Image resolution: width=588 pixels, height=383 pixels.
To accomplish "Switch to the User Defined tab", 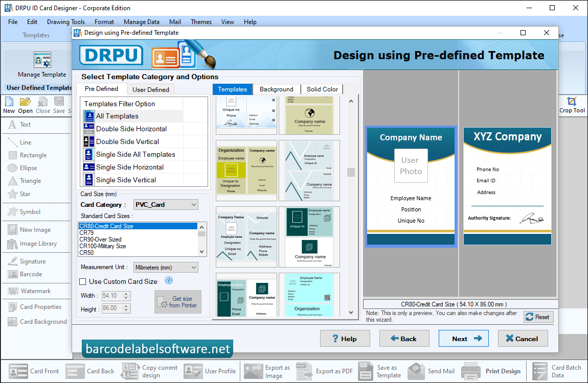I will pyautogui.click(x=151, y=89).
